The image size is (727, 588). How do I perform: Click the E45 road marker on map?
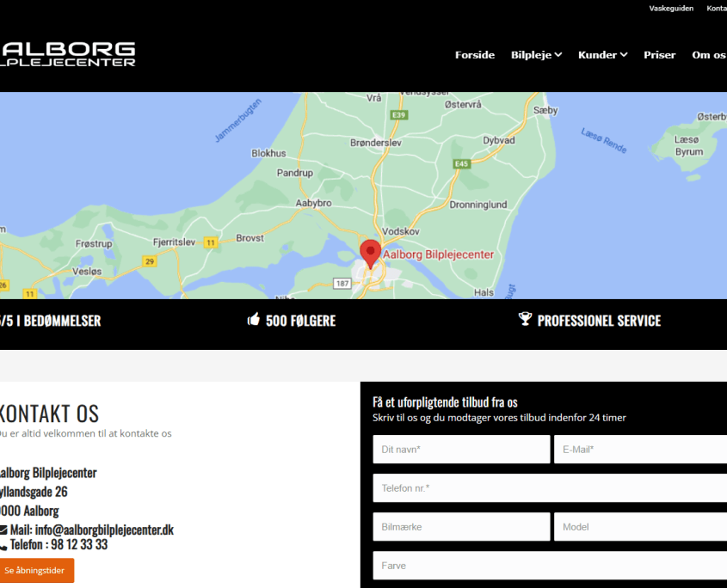coord(461,163)
